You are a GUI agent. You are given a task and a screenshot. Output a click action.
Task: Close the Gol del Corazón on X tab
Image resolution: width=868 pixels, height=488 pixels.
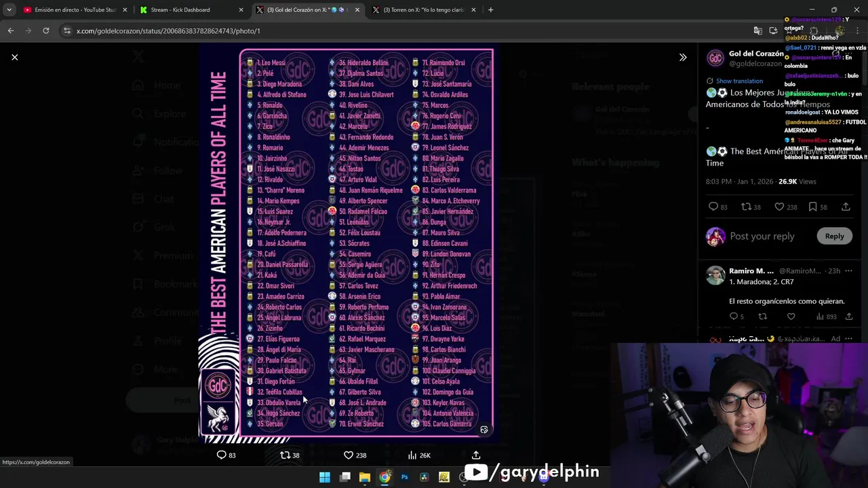[358, 10]
